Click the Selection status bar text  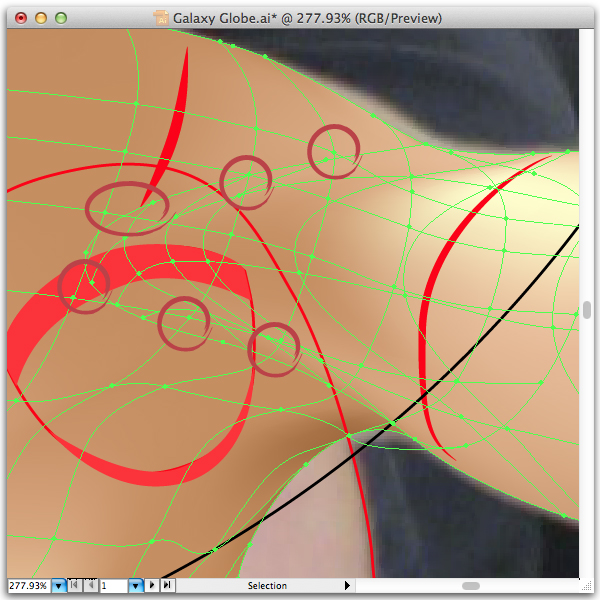pos(267,585)
